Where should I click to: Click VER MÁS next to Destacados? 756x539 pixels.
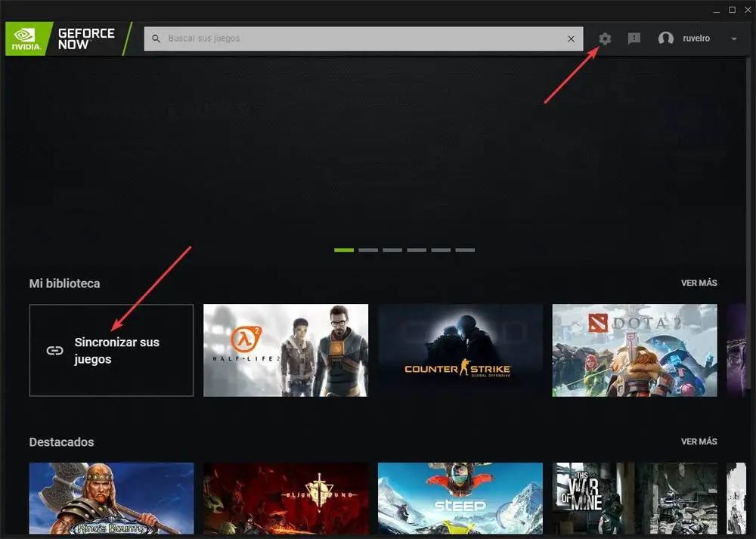[x=699, y=441]
